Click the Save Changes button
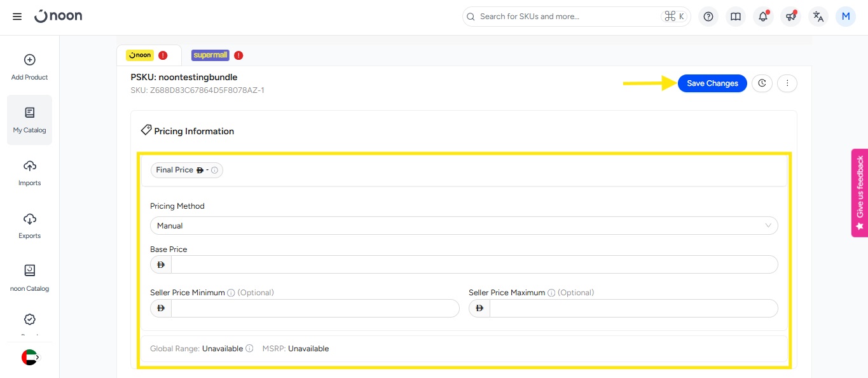 (712, 83)
